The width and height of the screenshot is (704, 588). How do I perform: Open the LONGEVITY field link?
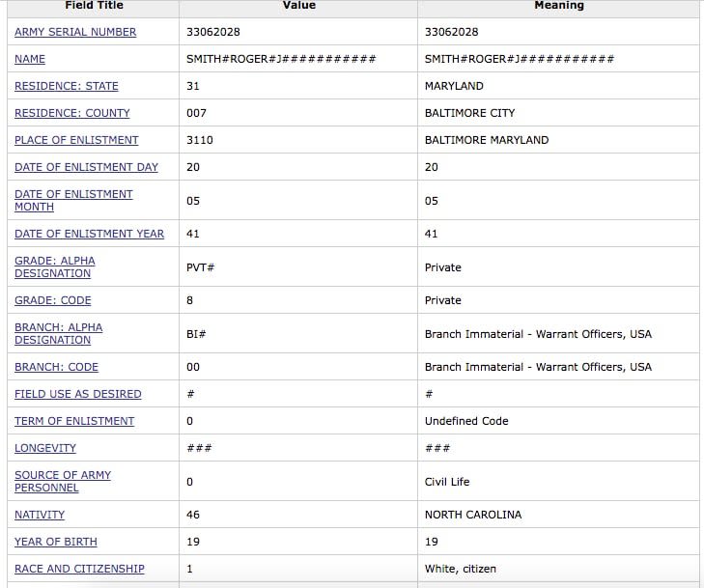pyautogui.click(x=45, y=448)
